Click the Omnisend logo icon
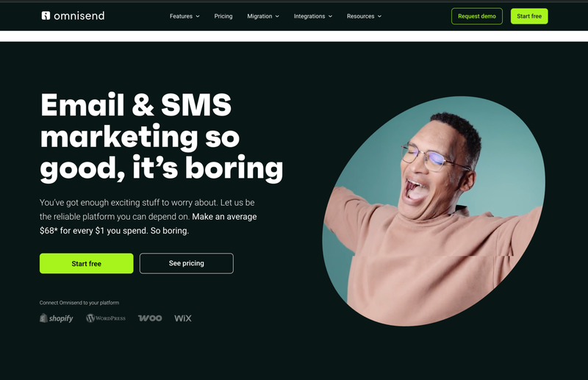This screenshot has width=588, height=380. coord(46,15)
